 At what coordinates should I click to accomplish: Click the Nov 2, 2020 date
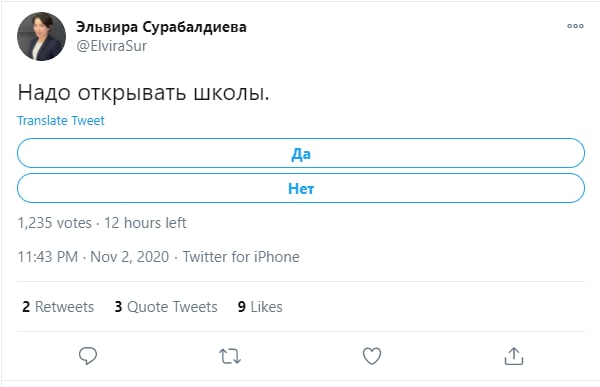[x=129, y=257]
